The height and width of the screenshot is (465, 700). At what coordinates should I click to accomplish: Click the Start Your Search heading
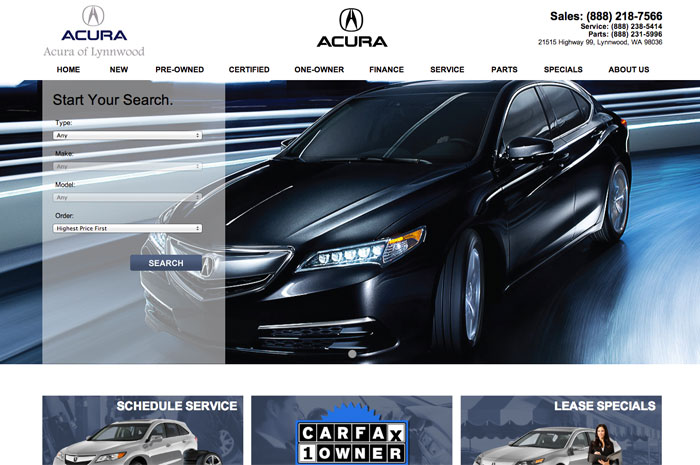[112, 100]
